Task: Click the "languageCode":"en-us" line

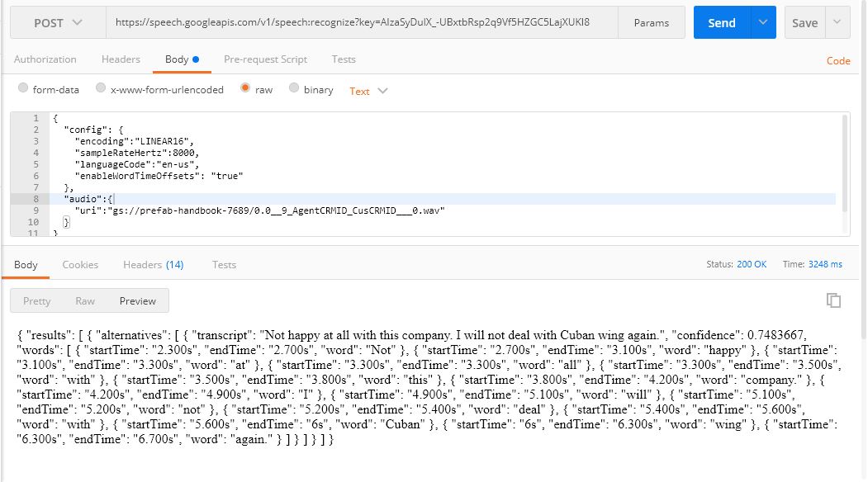Action: click(x=137, y=164)
